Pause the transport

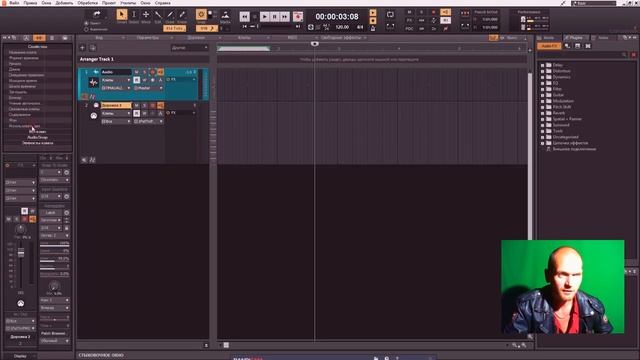275,16
